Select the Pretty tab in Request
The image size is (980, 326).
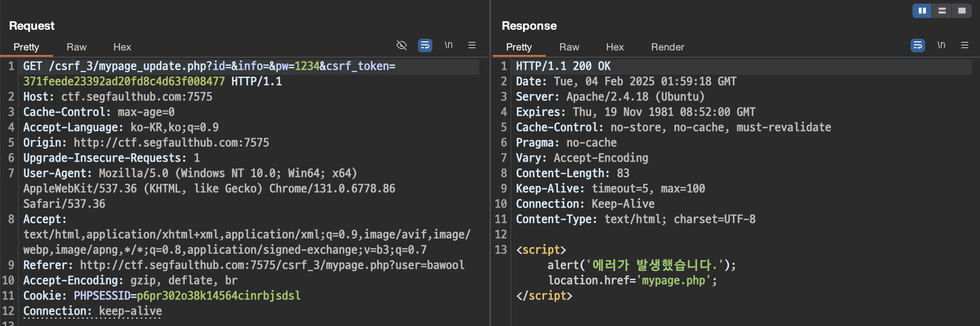click(x=26, y=47)
